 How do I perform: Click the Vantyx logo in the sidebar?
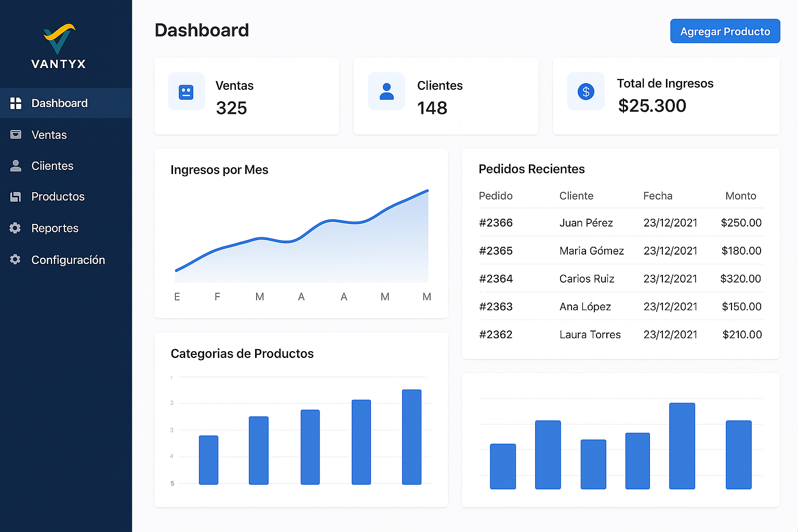point(58,46)
